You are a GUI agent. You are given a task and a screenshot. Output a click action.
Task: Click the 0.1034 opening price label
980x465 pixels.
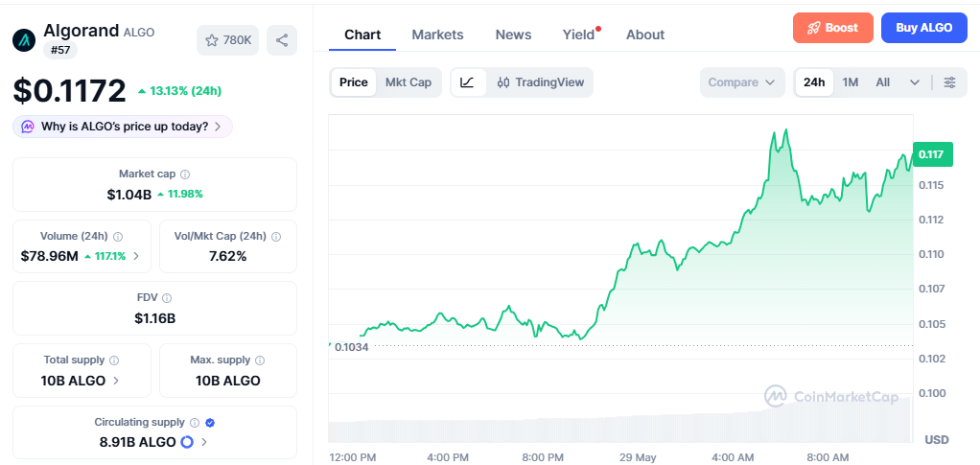tap(352, 347)
